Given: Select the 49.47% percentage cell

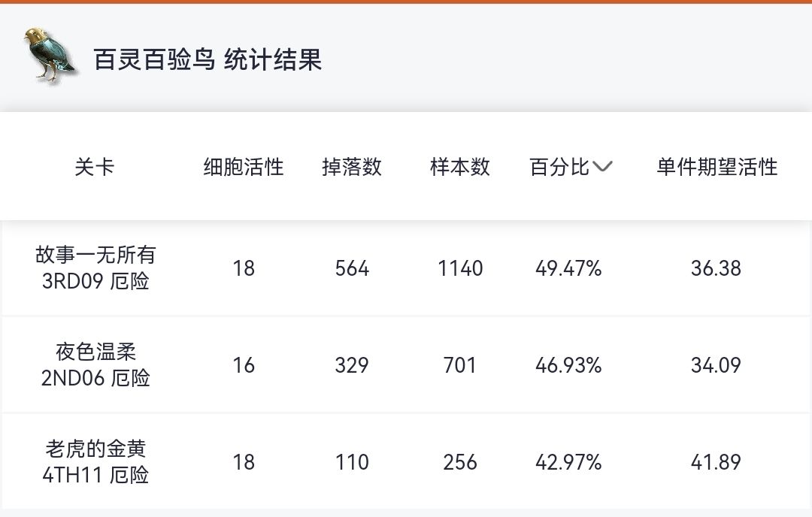Looking at the screenshot, I should point(568,268).
